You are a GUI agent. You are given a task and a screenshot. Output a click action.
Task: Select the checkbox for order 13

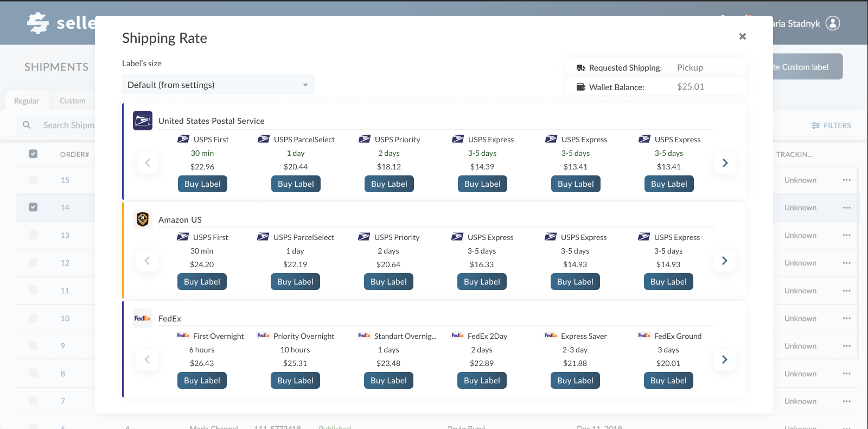point(33,235)
